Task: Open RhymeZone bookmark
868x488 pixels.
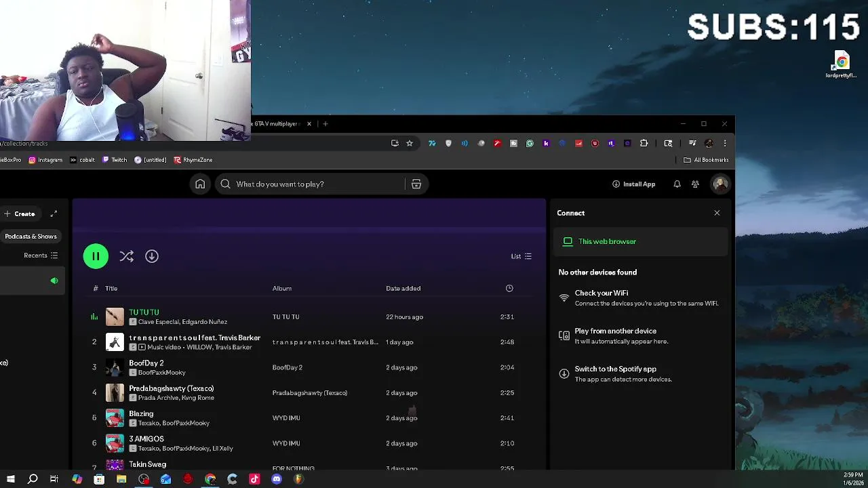Action: pyautogui.click(x=193, y=160)
